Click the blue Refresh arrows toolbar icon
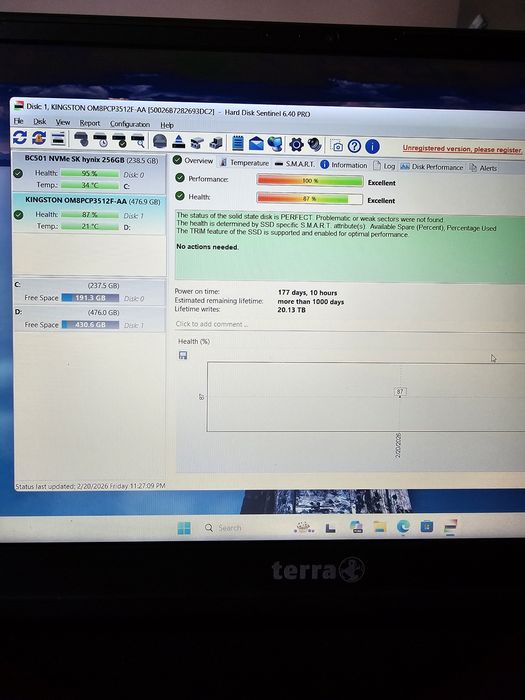The image size is (525, 700). coord(20,138)
